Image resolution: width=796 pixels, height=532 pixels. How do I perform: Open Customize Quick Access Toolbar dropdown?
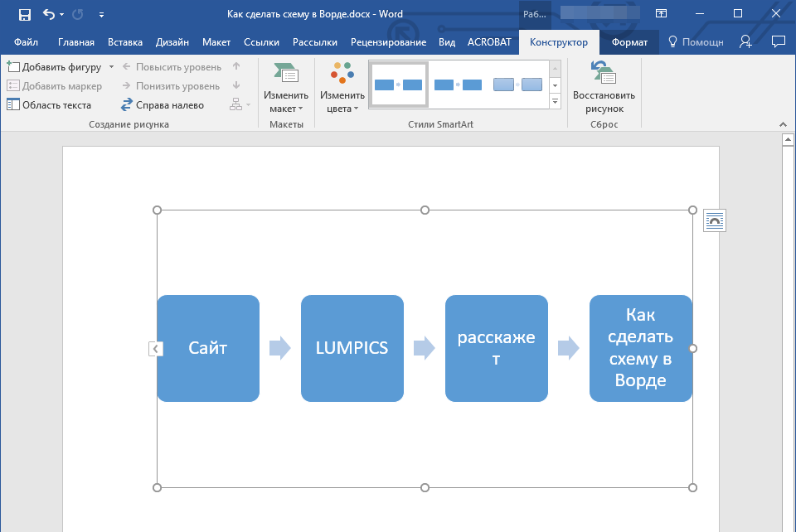point(101,15)
